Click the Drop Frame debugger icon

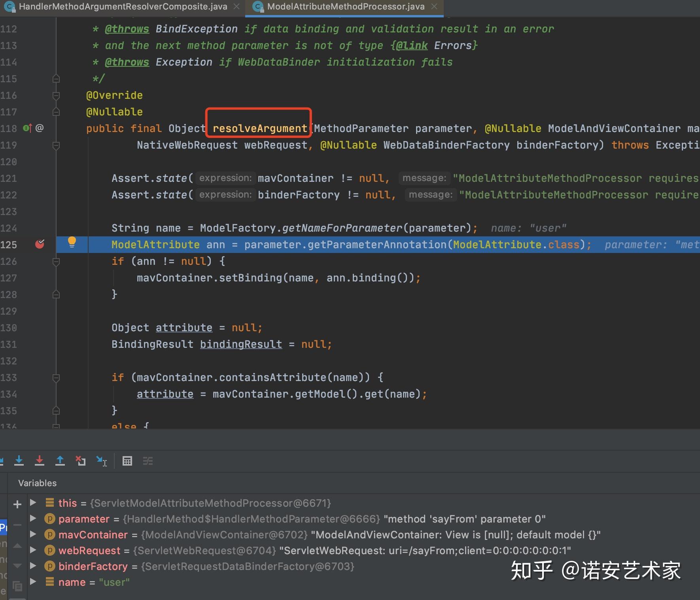(x=81, y=460)
